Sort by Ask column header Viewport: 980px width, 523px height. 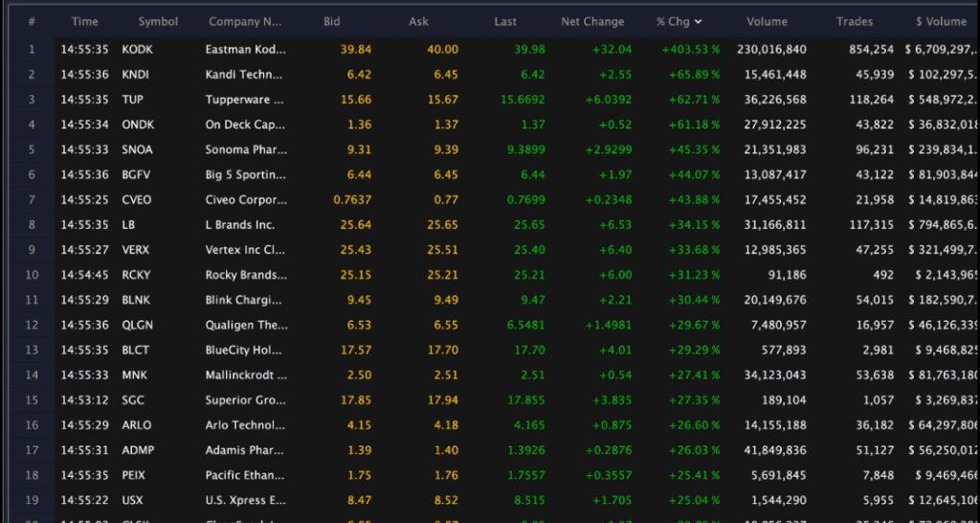click(419, 22)
